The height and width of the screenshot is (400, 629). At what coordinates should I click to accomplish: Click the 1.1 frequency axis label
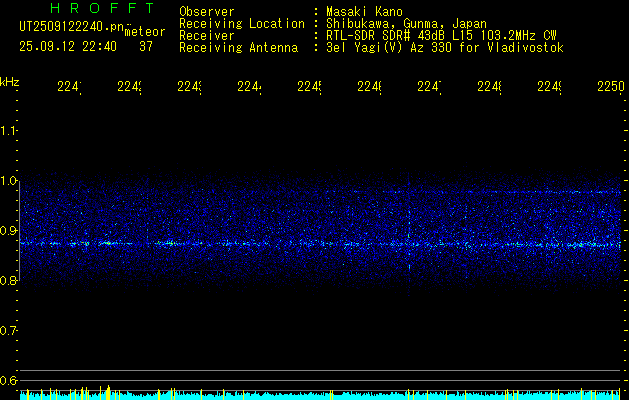(9, 130)
